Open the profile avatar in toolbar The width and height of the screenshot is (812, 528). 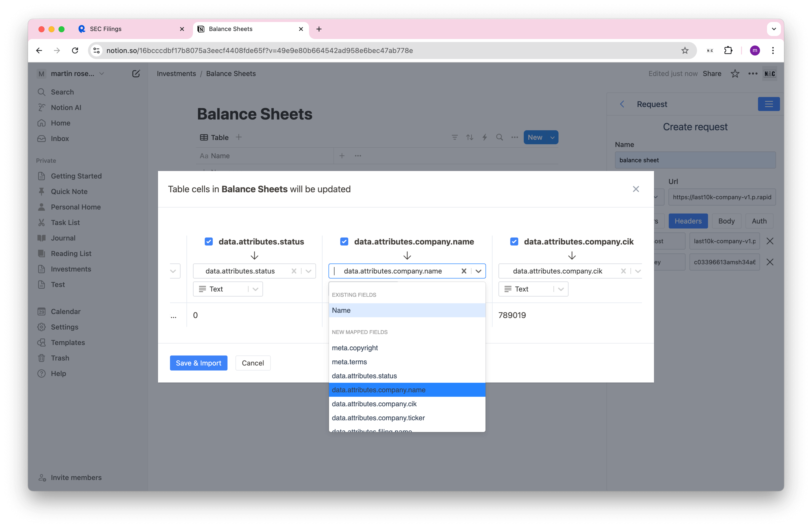[x=755, y=50]
